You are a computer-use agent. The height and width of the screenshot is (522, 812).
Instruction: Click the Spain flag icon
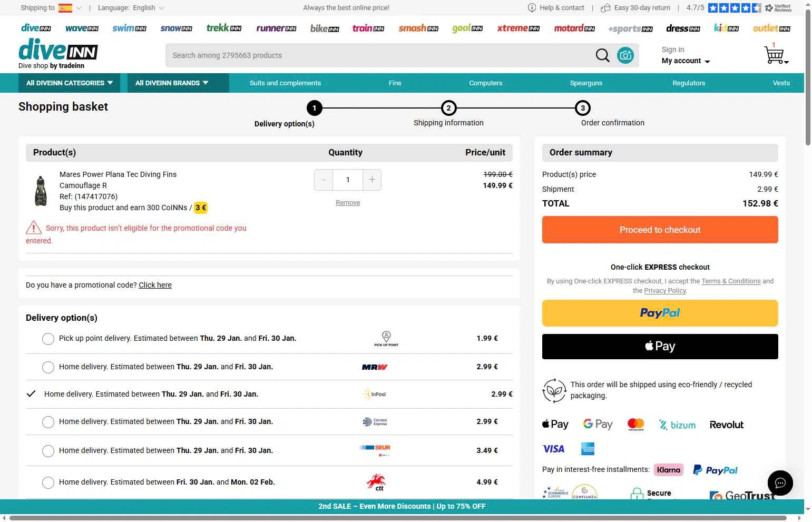click(x=65, y=8)
